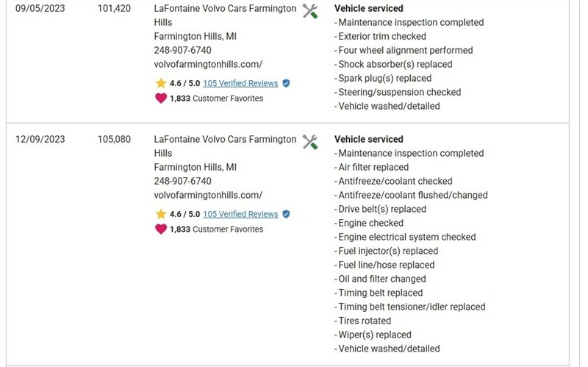Click the 12/09/2023 service date
This screenshot has width=588, height=367.
pos(40,139)
